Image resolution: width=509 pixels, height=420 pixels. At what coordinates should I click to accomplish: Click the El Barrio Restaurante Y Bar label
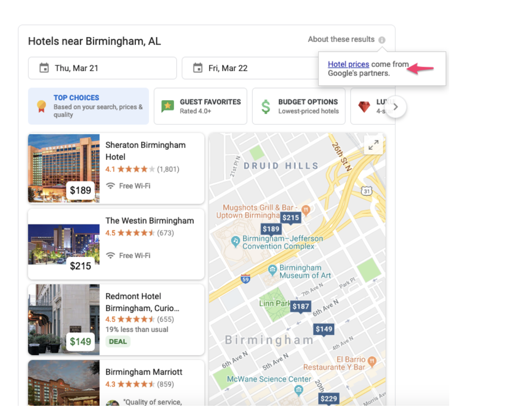point(334,363)
